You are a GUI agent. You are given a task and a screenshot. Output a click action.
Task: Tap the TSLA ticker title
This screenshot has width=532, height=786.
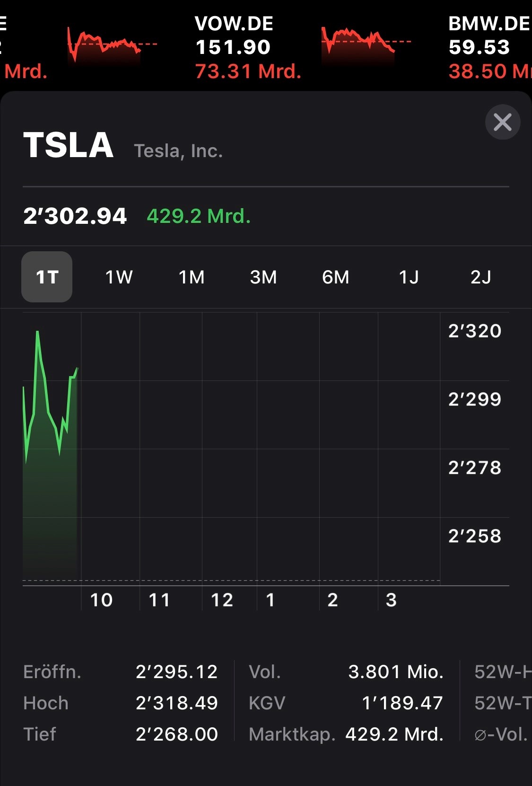click(x=69, y=145)
